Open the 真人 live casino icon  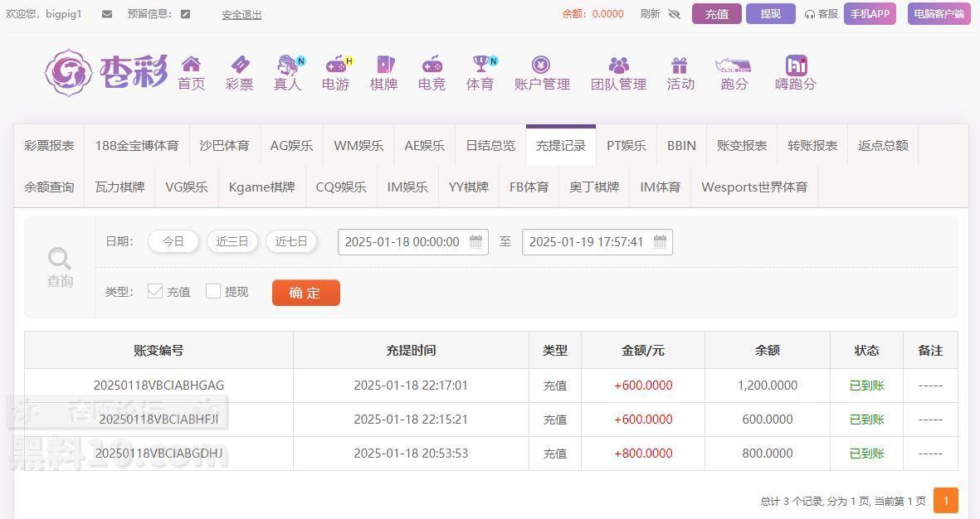click(x=288, y=65)
